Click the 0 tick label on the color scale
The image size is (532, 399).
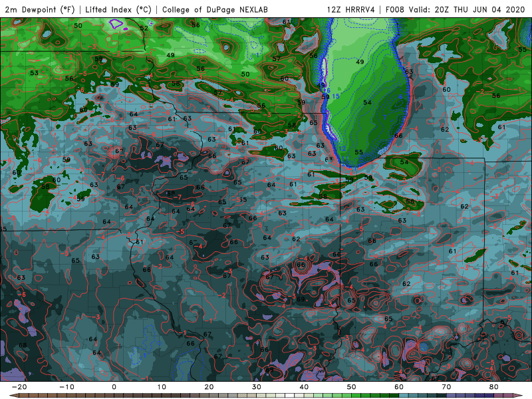(114, 387)
